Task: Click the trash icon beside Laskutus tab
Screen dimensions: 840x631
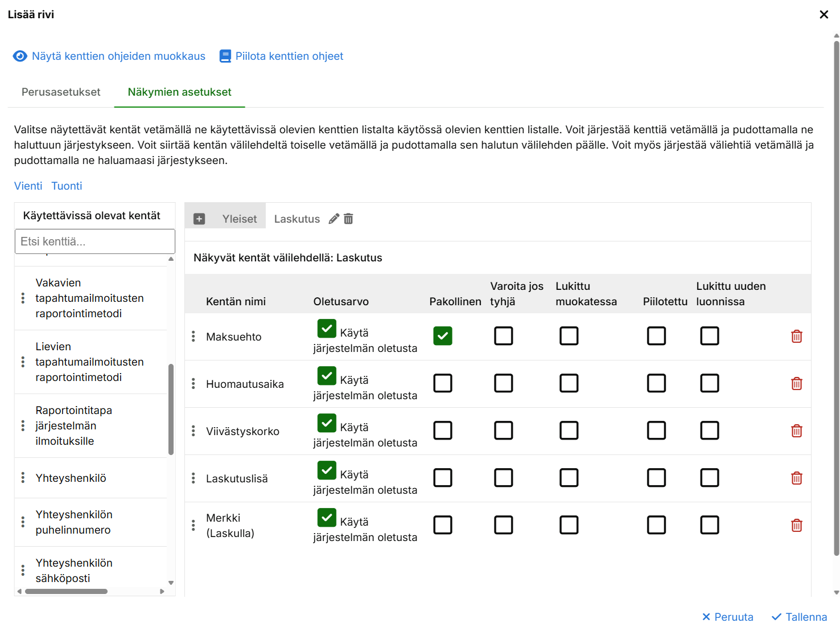Action: tap(348, 219)
